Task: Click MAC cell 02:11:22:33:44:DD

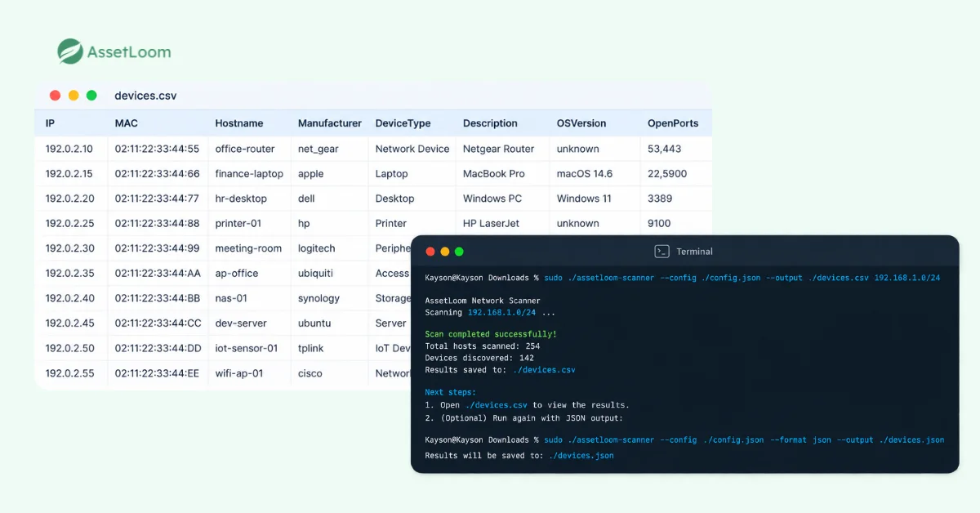Action: tap(157, 348)
